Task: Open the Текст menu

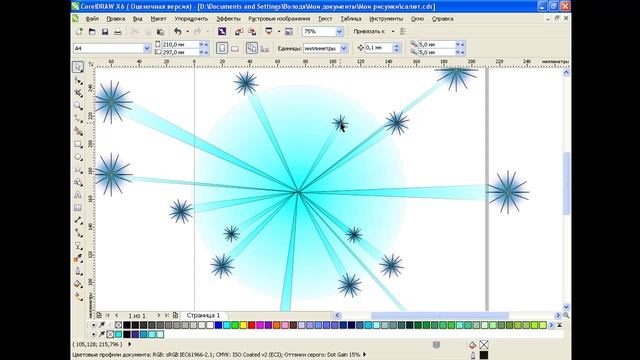Action: [x=325, y=19]
